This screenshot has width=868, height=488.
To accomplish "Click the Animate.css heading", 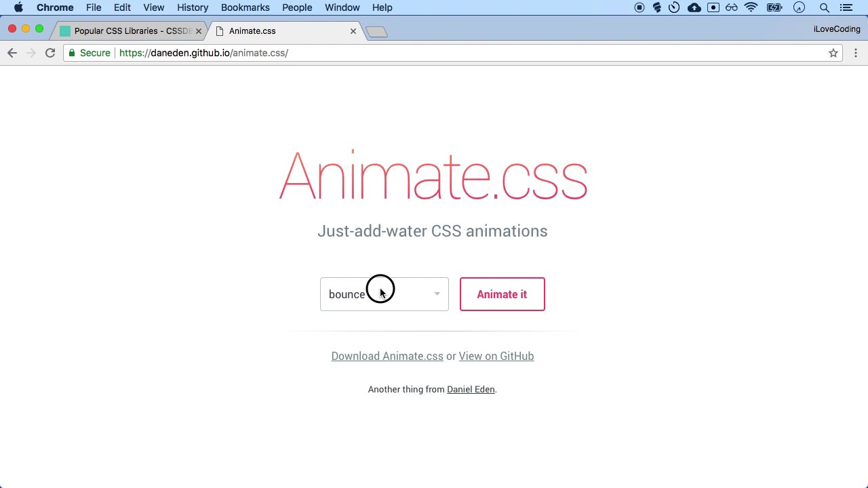I will click(433, 176).
